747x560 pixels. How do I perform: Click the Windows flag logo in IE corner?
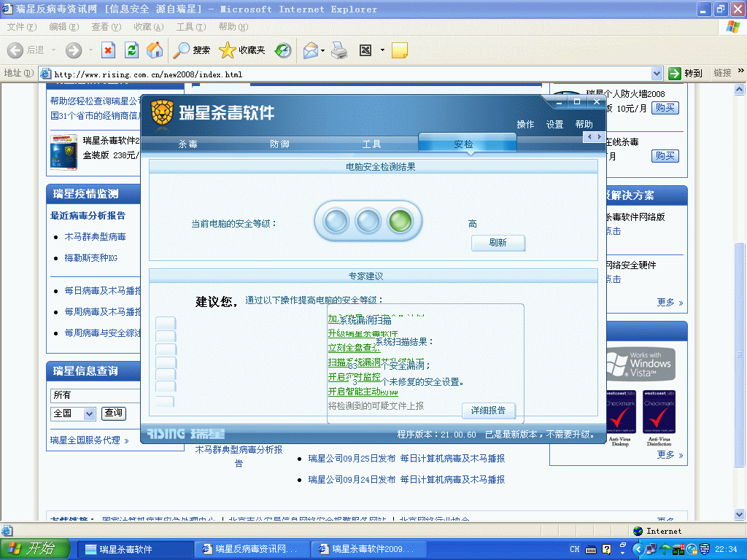pyautogui.click(x=732, y=27)
